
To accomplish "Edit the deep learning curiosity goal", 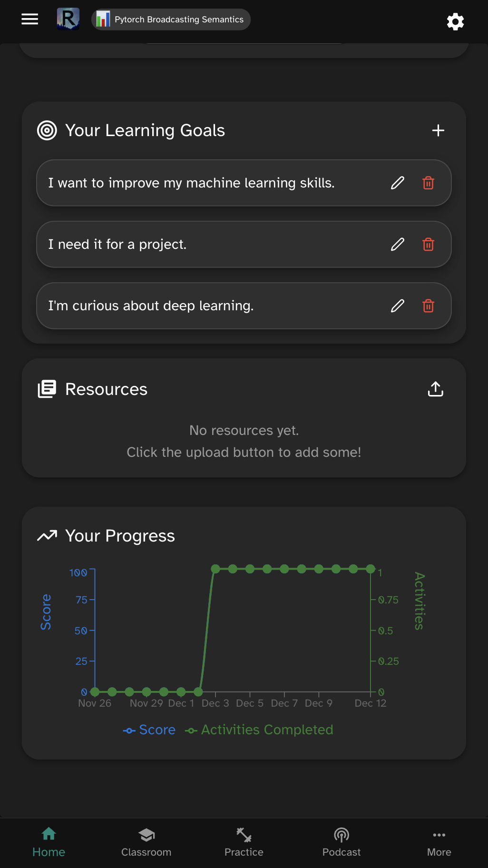I will (x=398, y=306).
